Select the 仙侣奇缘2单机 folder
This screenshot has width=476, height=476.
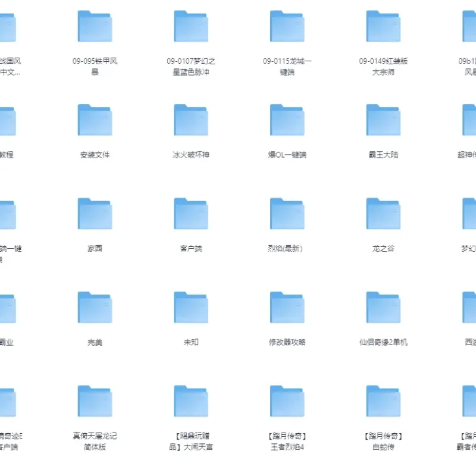pyautogui.click(x=383, y=308)
